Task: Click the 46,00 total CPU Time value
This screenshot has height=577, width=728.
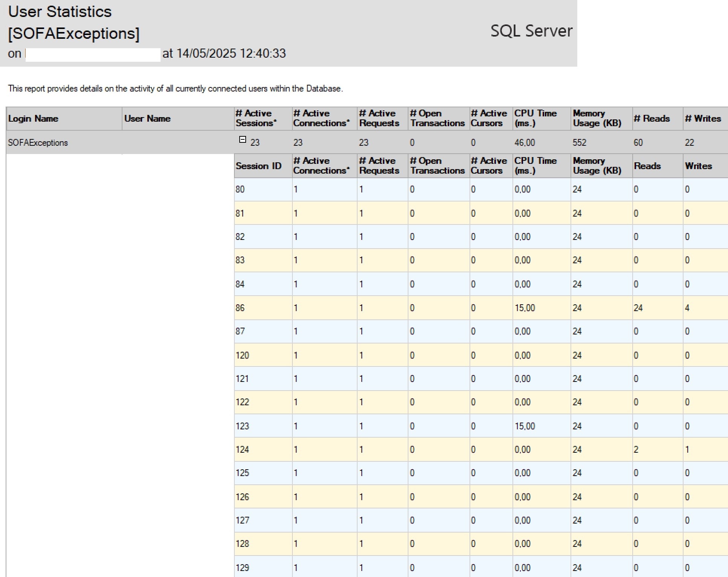Action: tap(525, 143)
